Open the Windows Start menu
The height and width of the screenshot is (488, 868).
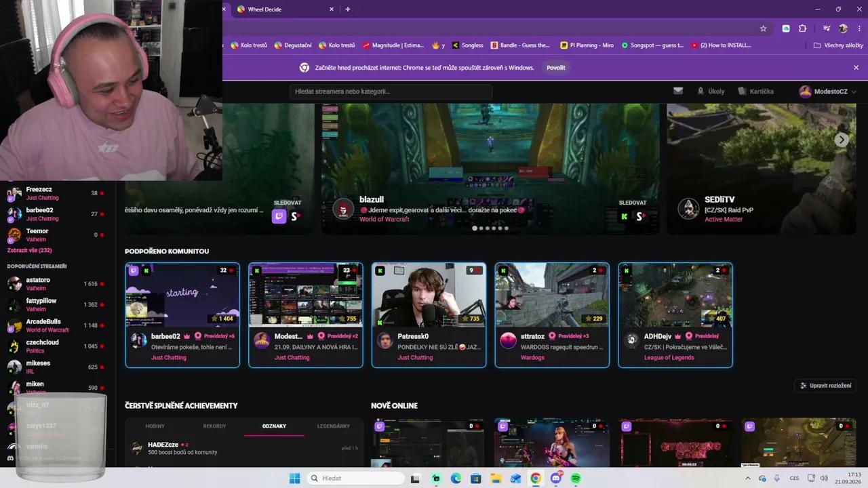pos(294,479)
